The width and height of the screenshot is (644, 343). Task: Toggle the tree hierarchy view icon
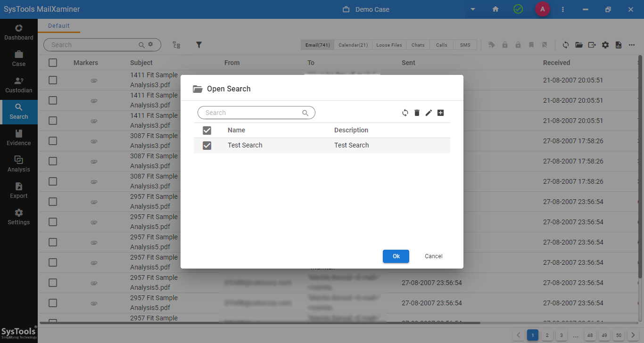[176, 45]
